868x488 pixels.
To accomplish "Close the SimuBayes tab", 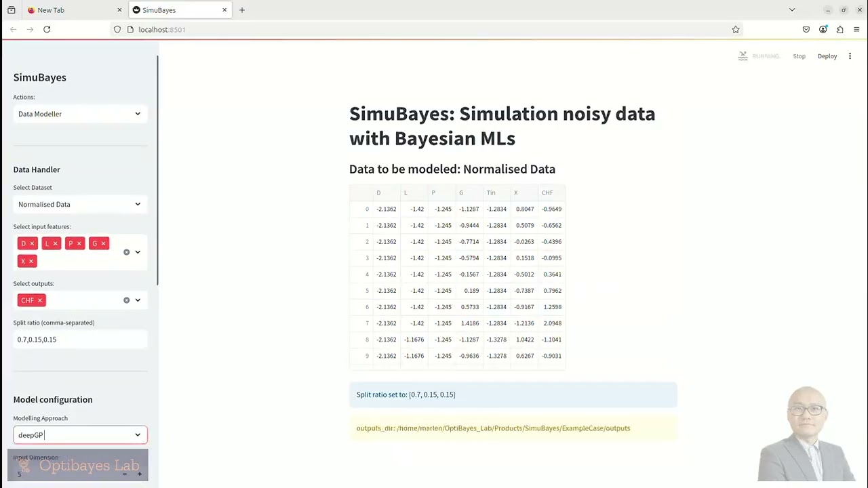I will 224,10.
